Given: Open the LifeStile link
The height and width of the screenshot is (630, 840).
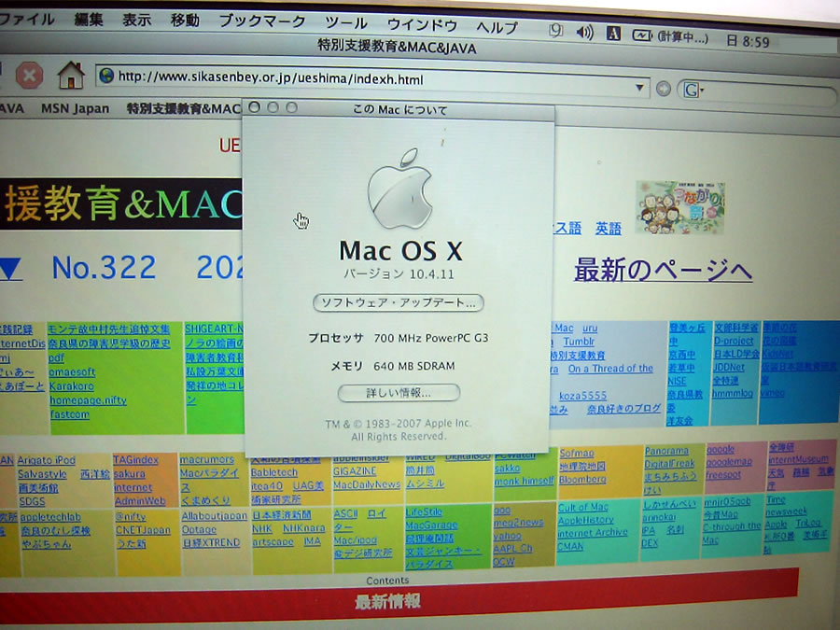Looking at the screenshot, I should 423,511.
